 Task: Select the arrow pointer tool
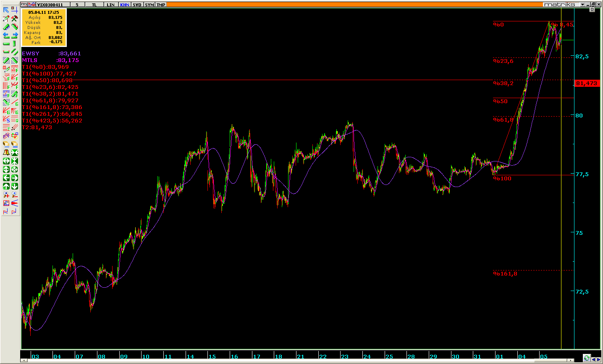[6, 10]
